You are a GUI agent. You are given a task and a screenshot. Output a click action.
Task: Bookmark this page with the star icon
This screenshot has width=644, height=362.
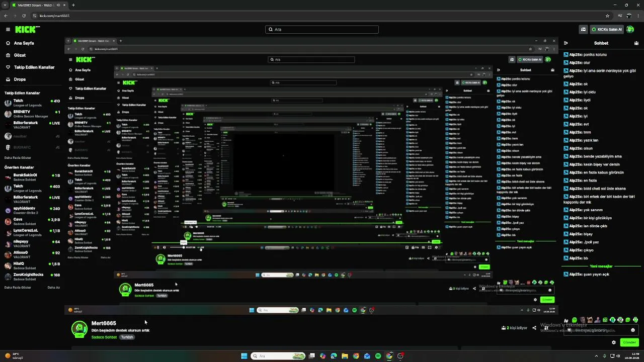coord(607,16)
